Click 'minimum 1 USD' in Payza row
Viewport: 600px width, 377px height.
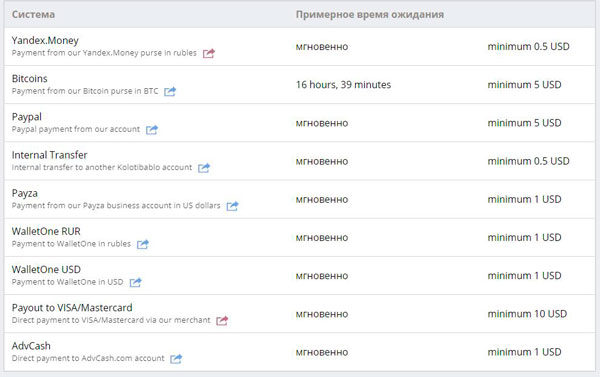(524, 199)
